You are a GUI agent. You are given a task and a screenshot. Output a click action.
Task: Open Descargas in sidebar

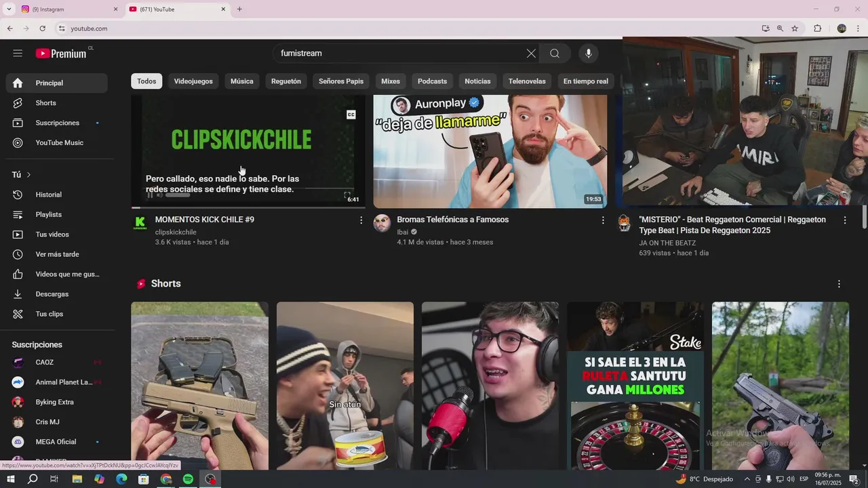point(57,294)
